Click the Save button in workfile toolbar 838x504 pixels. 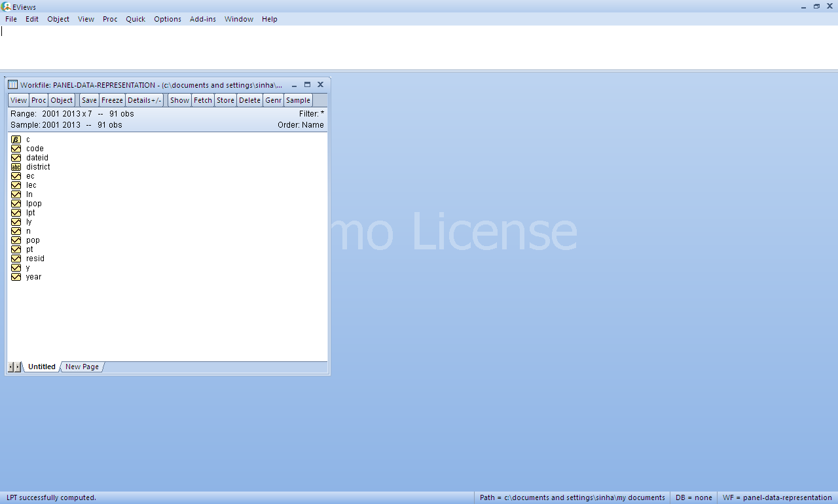89,100
